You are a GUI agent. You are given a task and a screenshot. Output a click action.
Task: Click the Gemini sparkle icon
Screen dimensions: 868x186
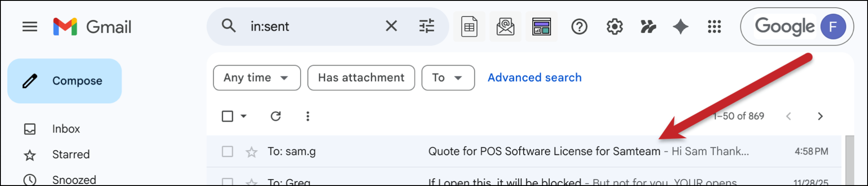[680, 27]
